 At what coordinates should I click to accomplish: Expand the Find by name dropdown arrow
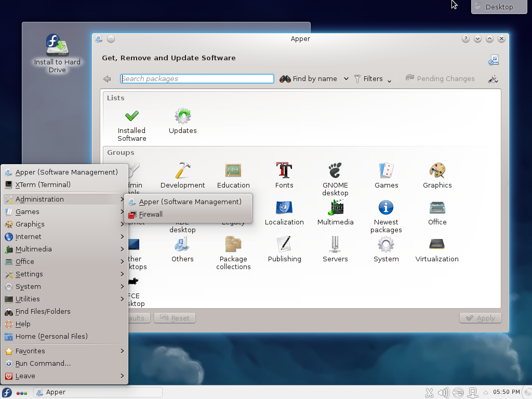(x=346, y=79)
